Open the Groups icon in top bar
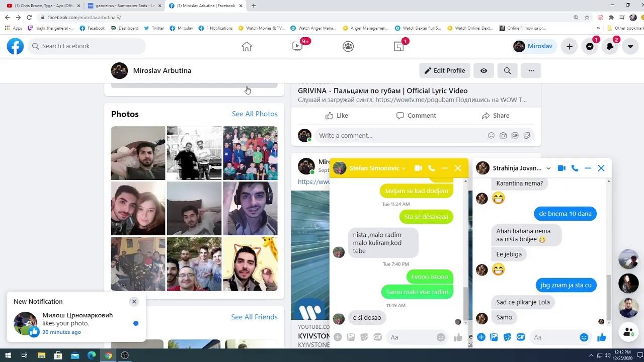The height and width of the screenshot is (362, 644). 348,46
